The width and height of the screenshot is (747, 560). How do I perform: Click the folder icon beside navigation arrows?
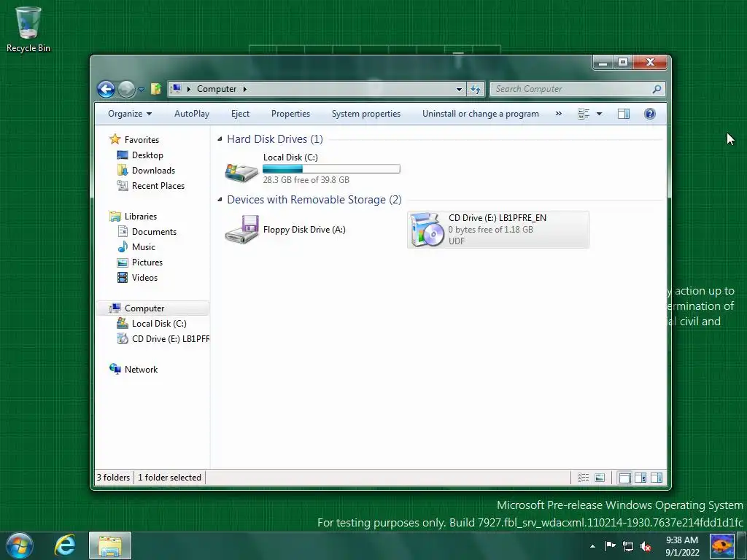pyautogui.click(x=156, y=88)
